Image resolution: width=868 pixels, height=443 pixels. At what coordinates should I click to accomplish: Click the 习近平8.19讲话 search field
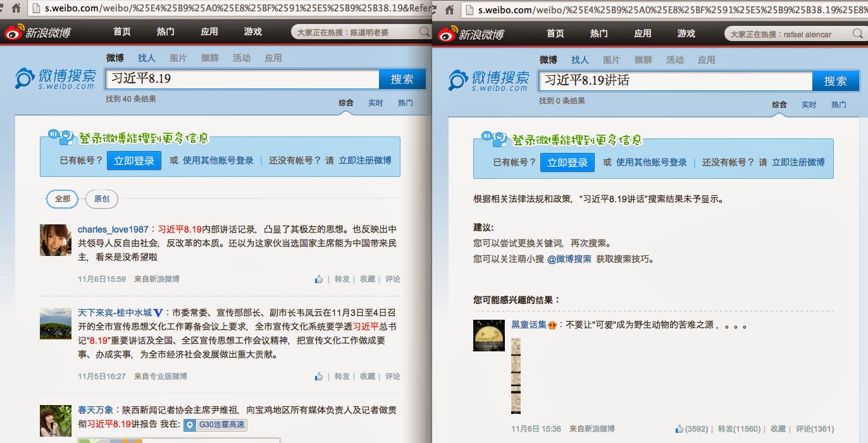[676, 81]
